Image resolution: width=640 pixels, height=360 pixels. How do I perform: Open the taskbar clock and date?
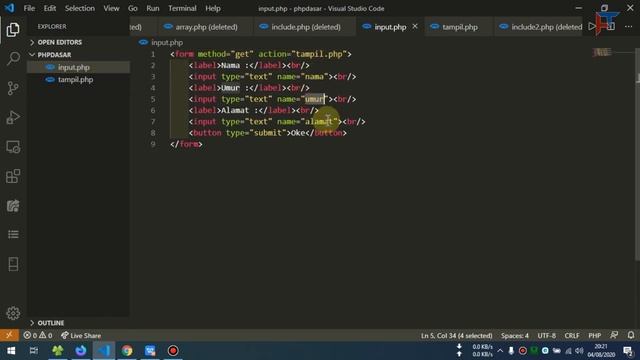tap(601, 351)
